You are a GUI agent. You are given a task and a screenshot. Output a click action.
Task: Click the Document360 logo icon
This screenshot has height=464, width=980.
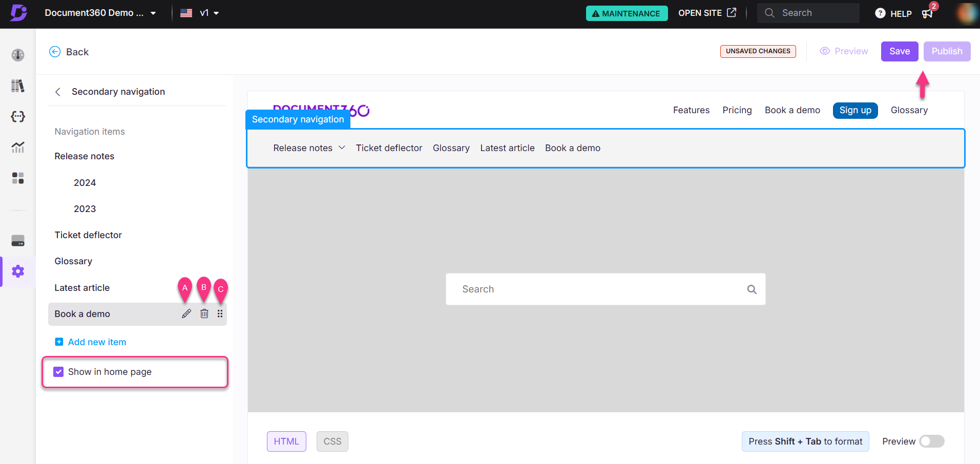[18, 12]
